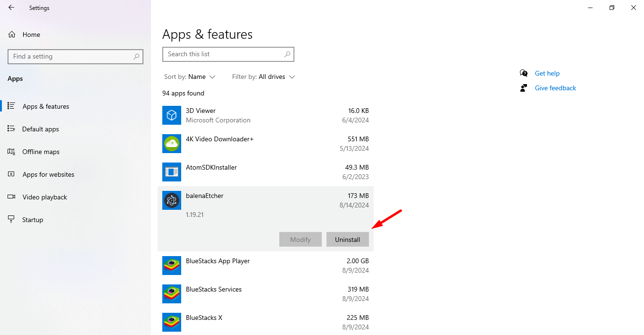Open the Filter by All drives dropdown
The height and width of the screenshot is (335, 644).
[x=264, y=77]
